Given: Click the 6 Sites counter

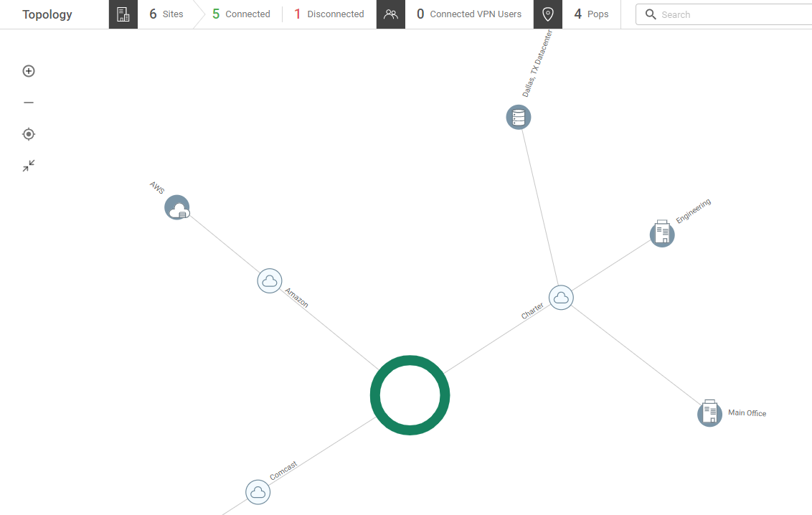Looking at the screenshot, I should [167, 14].
